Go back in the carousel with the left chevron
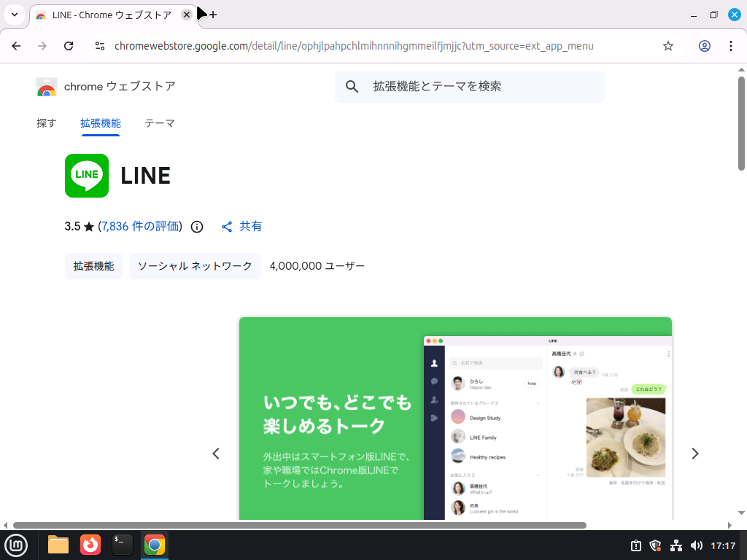This screenshot has width=747, height=560. pos(215,453)
